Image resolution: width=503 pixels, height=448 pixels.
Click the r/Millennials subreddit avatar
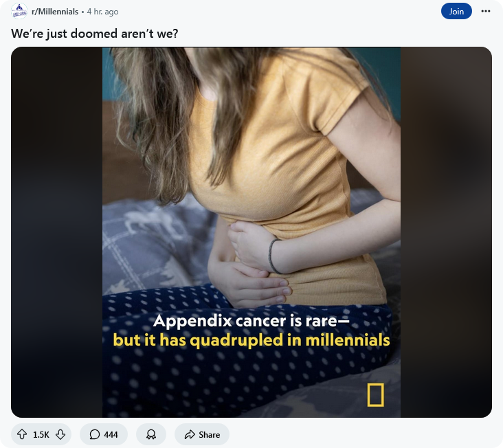pos(19,11)
